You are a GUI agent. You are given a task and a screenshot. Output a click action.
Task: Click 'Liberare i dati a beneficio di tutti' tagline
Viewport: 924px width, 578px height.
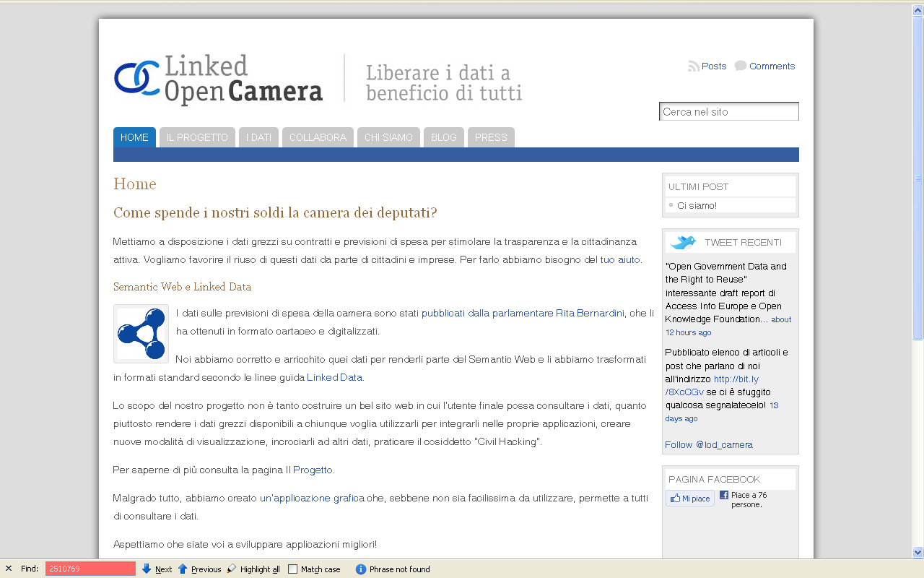click(444, 82)
